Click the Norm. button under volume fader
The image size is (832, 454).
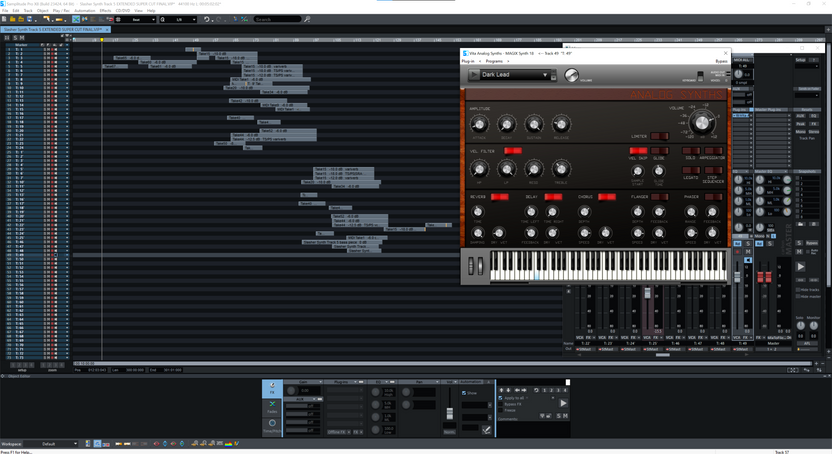point(449,432)
